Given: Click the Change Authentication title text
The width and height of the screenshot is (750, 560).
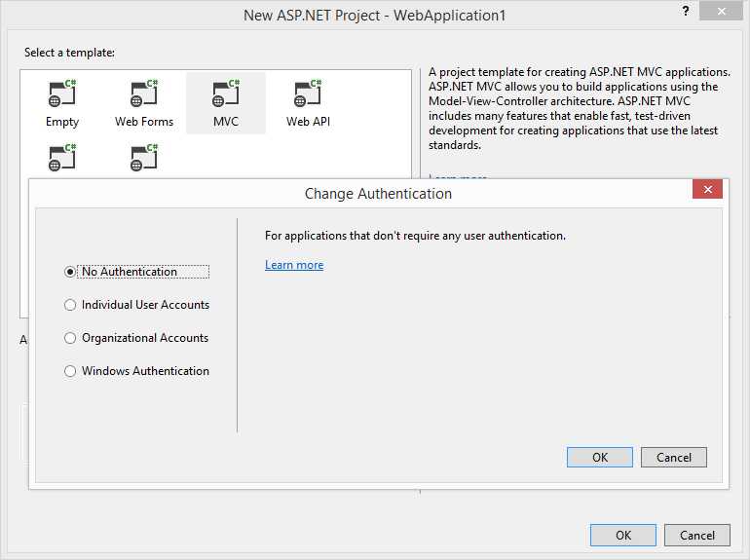Looking at the screenshot, I should pos(378,194).
